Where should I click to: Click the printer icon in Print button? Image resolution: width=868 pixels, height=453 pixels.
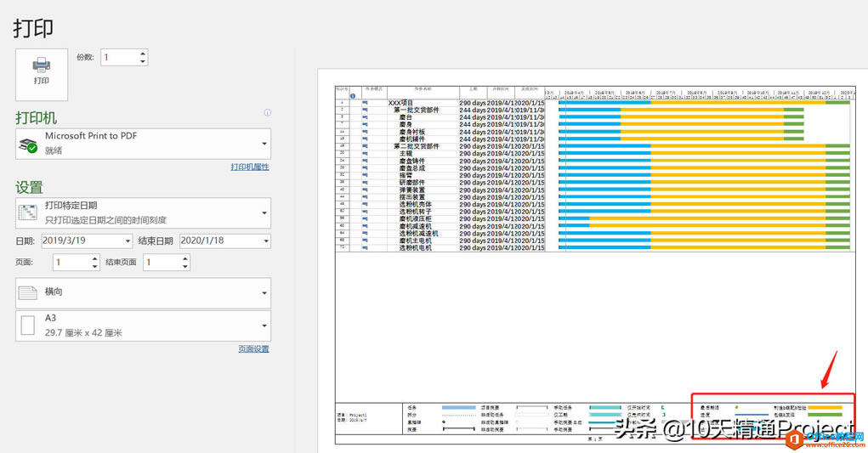pyautogui.click(x=41, y=65)
